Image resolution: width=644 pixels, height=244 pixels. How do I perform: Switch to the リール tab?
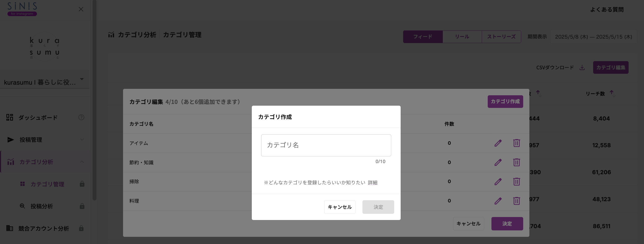coord(462,37)
